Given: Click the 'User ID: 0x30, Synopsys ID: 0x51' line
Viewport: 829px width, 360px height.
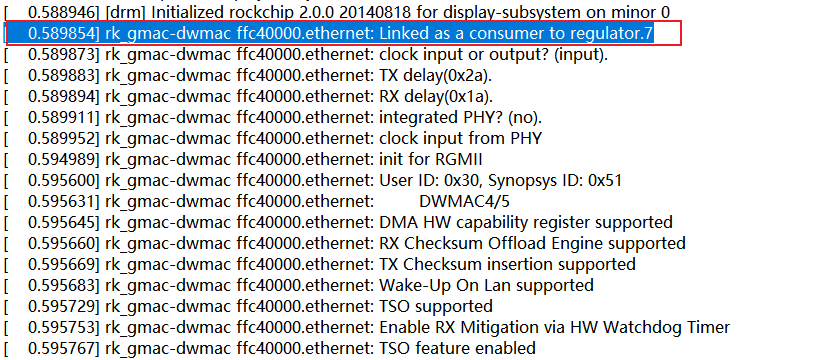Looking at the screenshot, I should 312,180.
